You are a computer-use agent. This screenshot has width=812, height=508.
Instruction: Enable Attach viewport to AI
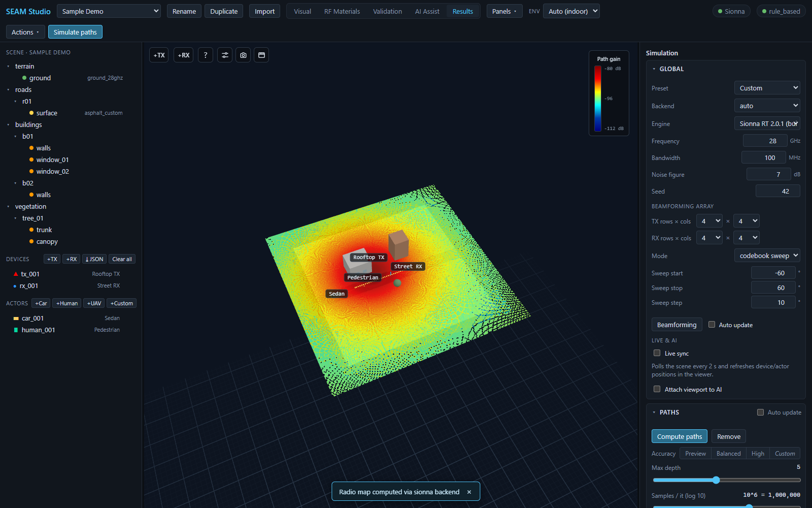pyautogui.click(x=657, y=389)
